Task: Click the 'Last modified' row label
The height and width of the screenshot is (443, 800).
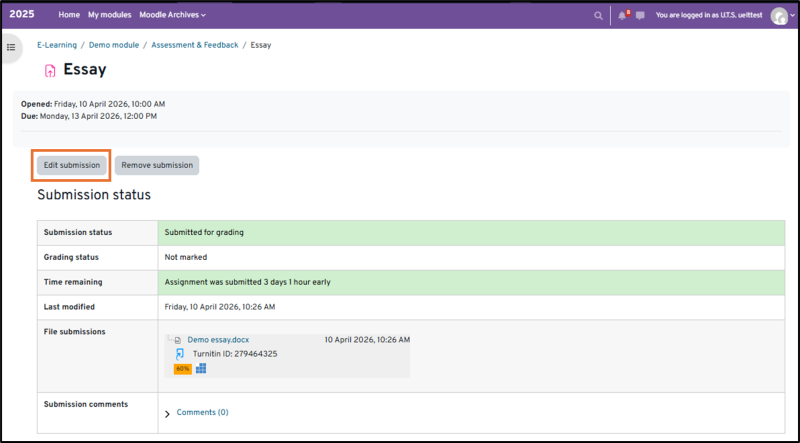Action: pyautogui.click(x=69, y=307)
